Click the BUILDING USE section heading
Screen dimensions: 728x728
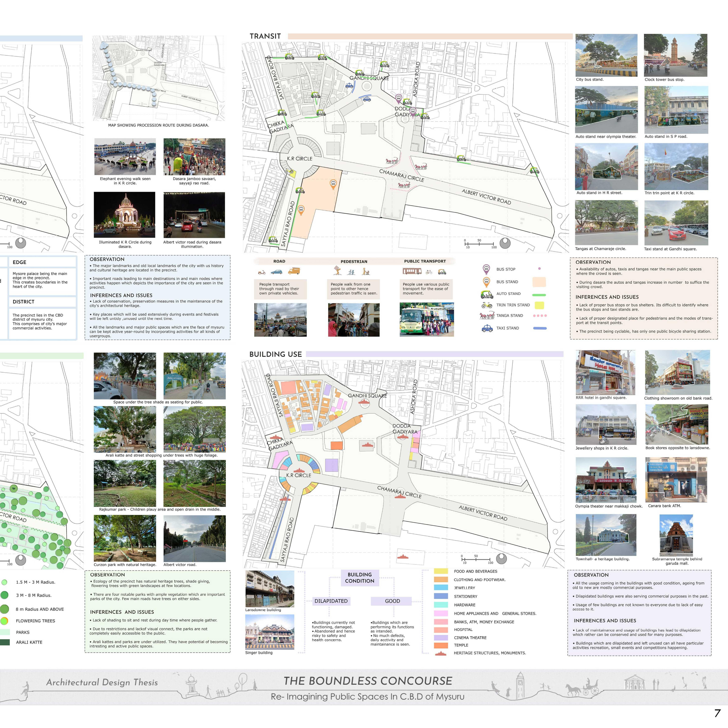(x=275, y=354)
